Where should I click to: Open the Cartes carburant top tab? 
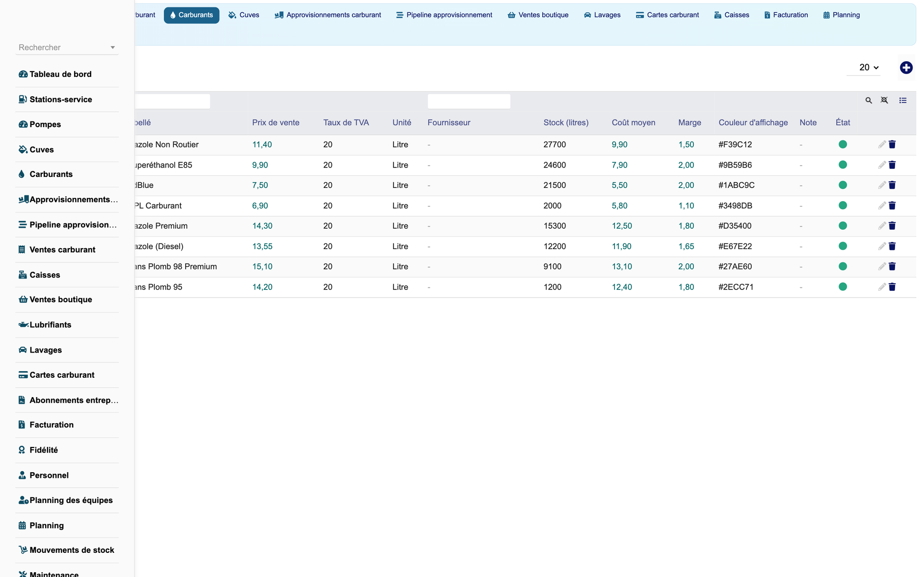[667, 15]
